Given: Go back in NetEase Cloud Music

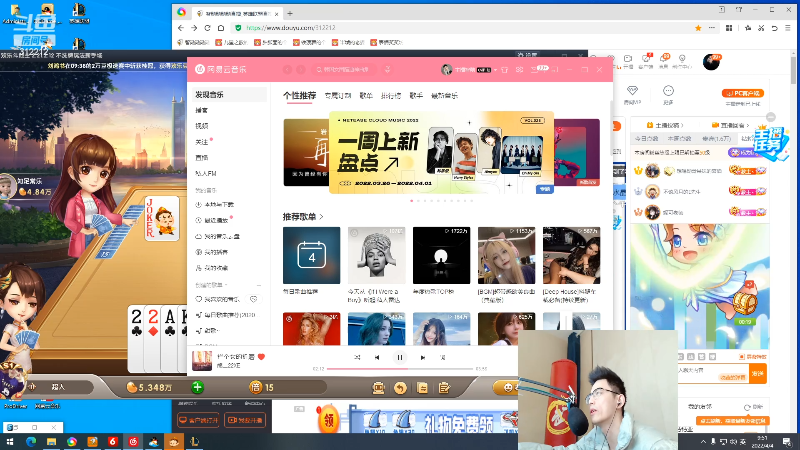Looking at the screenshot, I should pyautogui.click(x=287, y=69).
